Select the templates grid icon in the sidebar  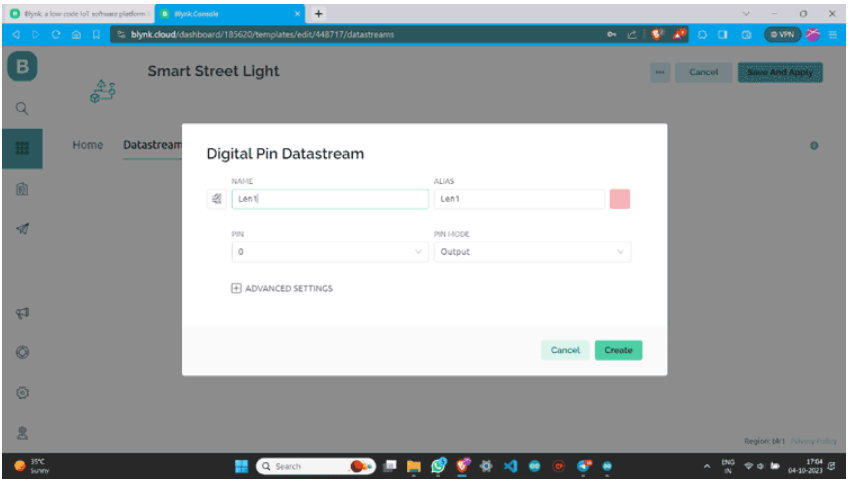(x=22, y=148)
